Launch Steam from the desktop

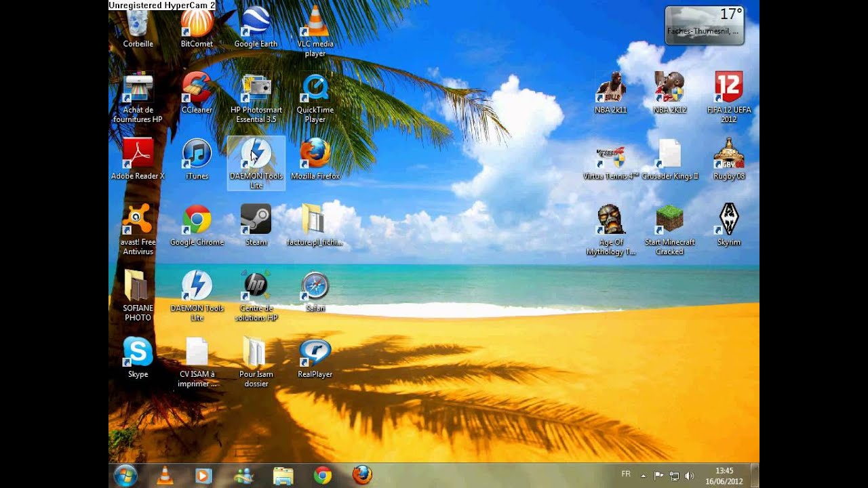point(256,225)
